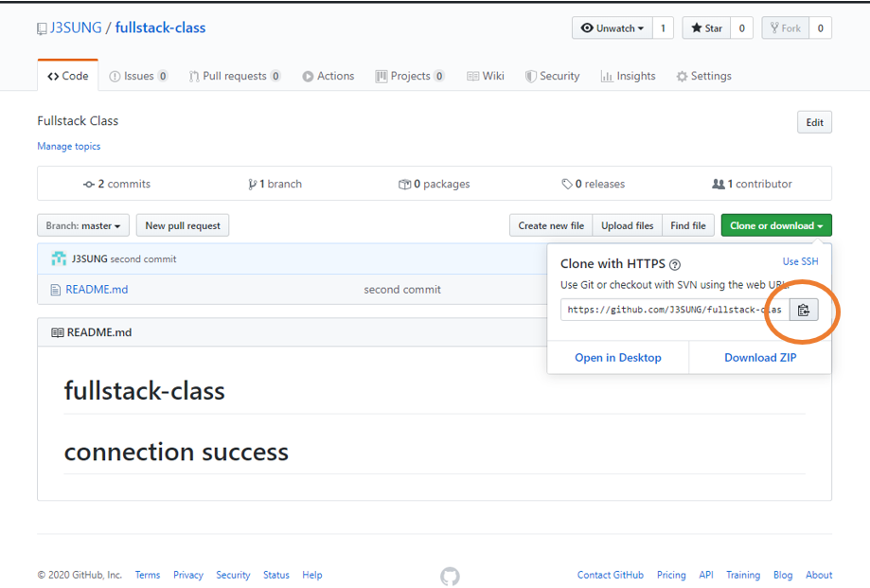870x588 pixels.
Task: Click Edit description button
Action: (x=814, y=122)
